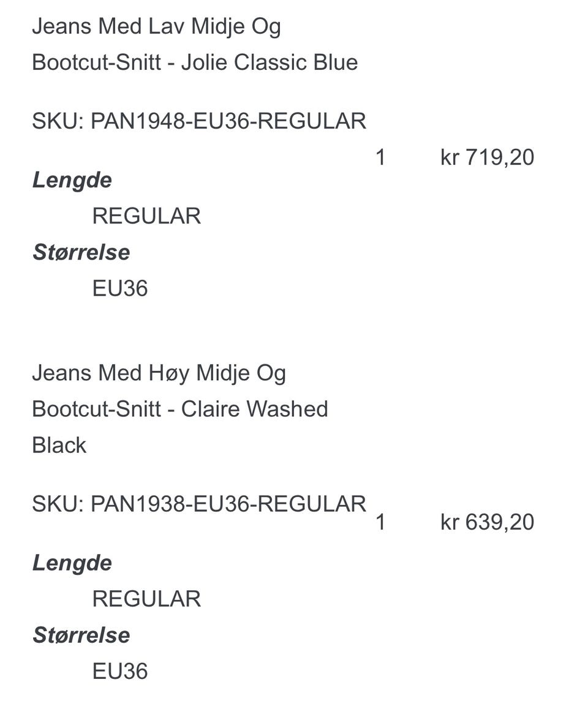Click the second Lengde label
588x704 pixels.
[72, 563]
